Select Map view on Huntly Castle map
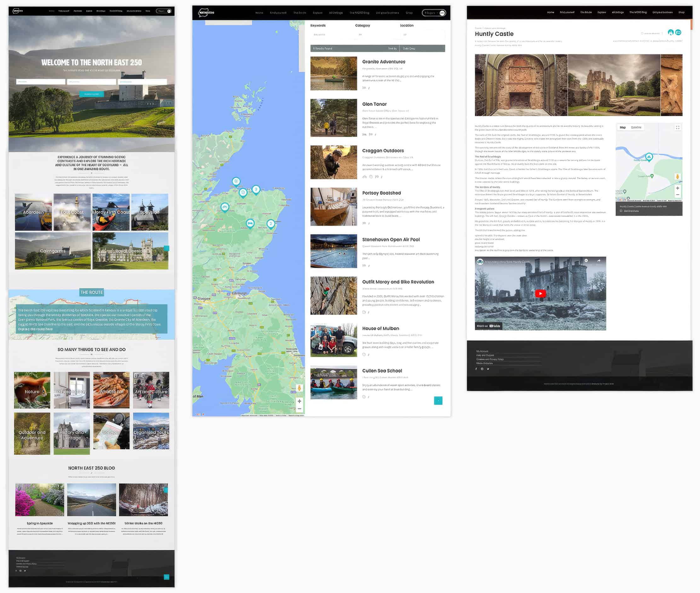This screenshot has height=593, width=700. pos(623,127)
